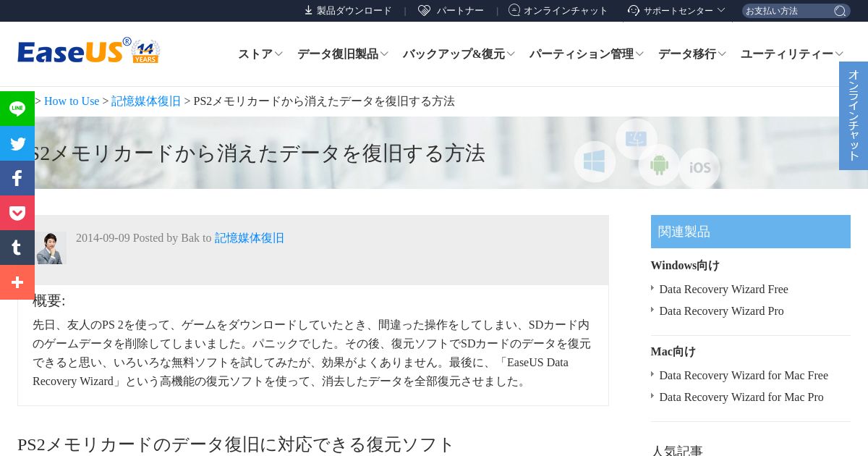Expand the パーティション管理 menu chevron

639,54
